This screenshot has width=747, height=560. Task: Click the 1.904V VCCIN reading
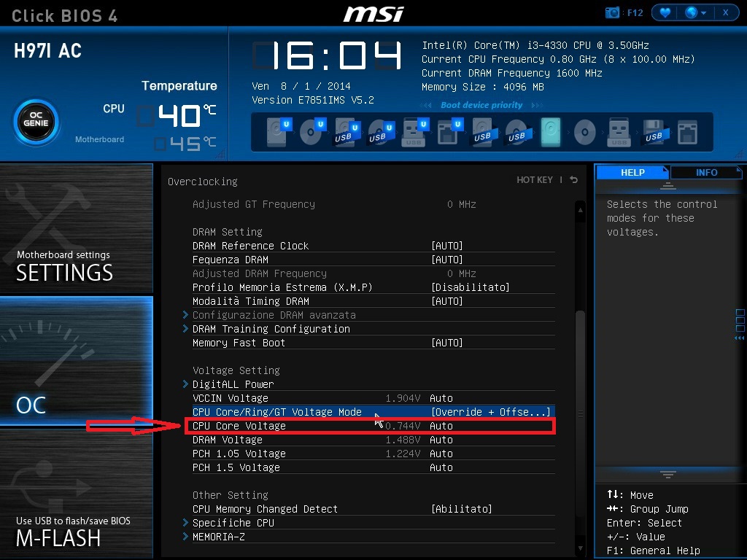403,398
